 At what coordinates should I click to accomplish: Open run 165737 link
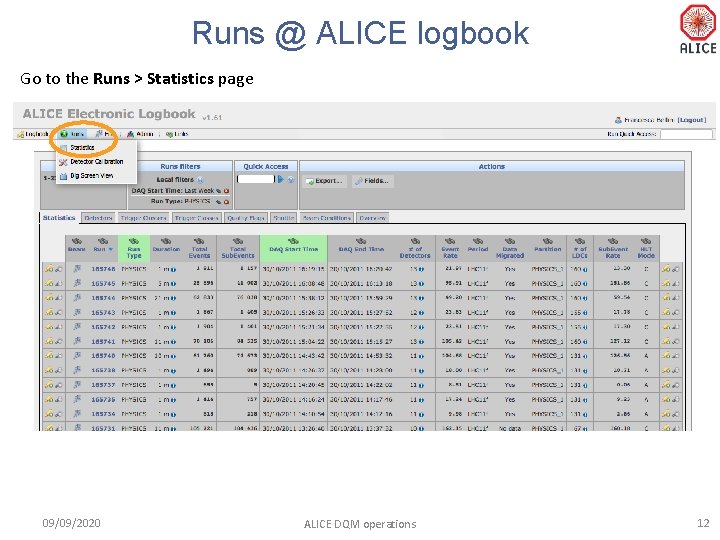(x=103, y=385)
